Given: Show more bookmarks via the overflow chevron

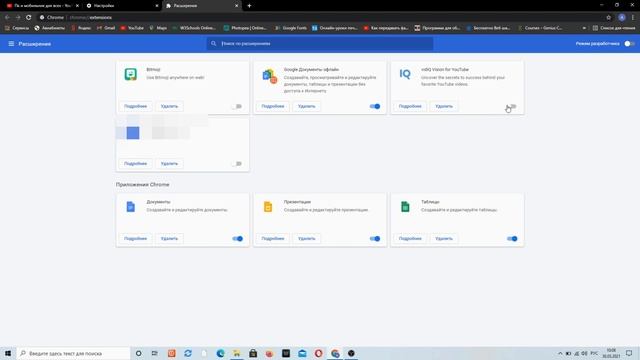Looking at the screenshot, I should pyautogui.click(x=584, y=28).
